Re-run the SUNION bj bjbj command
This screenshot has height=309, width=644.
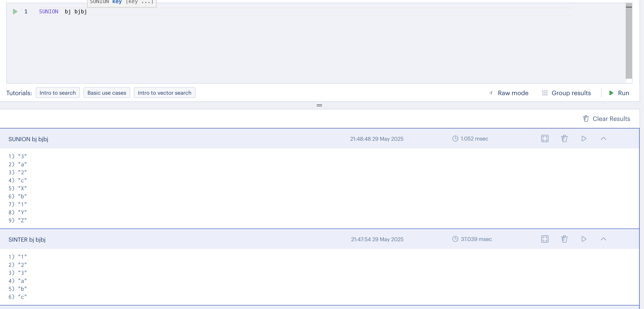click(584, 138)
